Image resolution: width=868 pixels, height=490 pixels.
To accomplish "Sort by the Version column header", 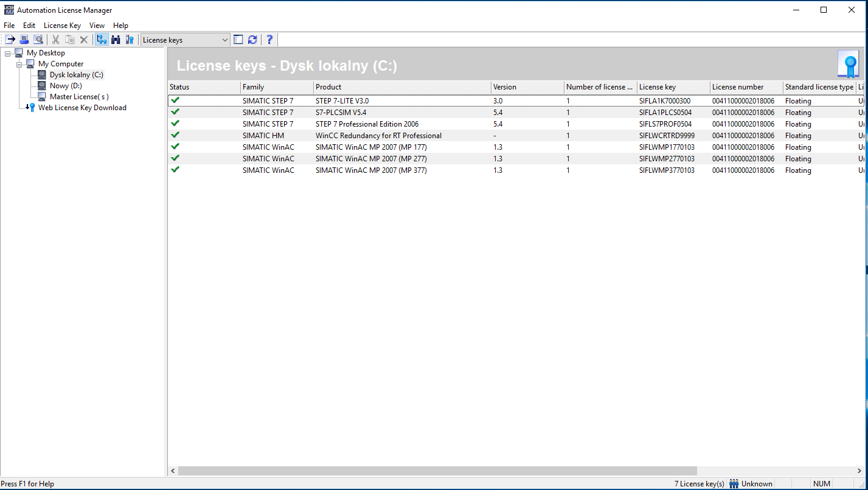I will pos(527,87).
